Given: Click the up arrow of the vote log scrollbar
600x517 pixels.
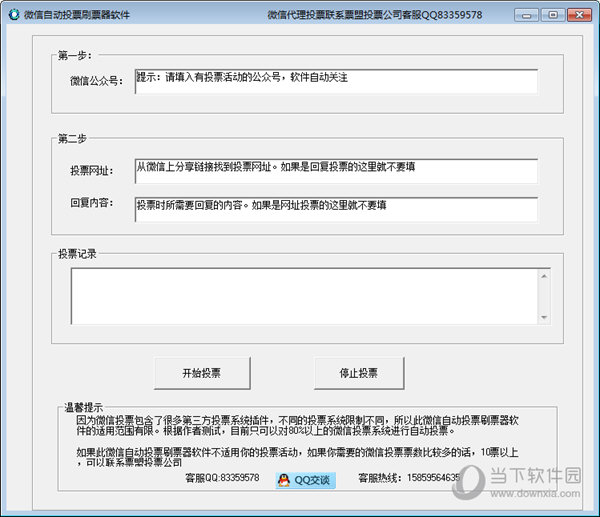Looking at the screenshot, I should 544,276.
